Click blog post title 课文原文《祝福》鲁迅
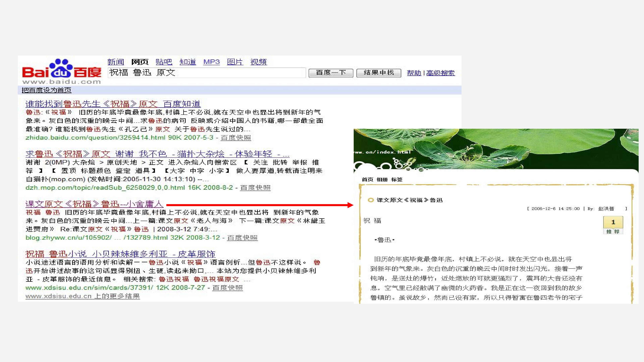Screen dimensions: 644x362 point(410,200)
